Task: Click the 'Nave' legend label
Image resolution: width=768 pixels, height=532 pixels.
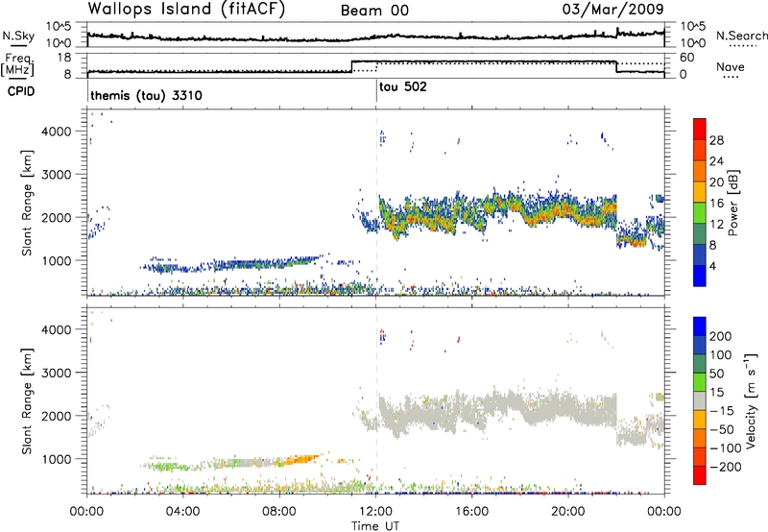Action: [x=731, y=67]
